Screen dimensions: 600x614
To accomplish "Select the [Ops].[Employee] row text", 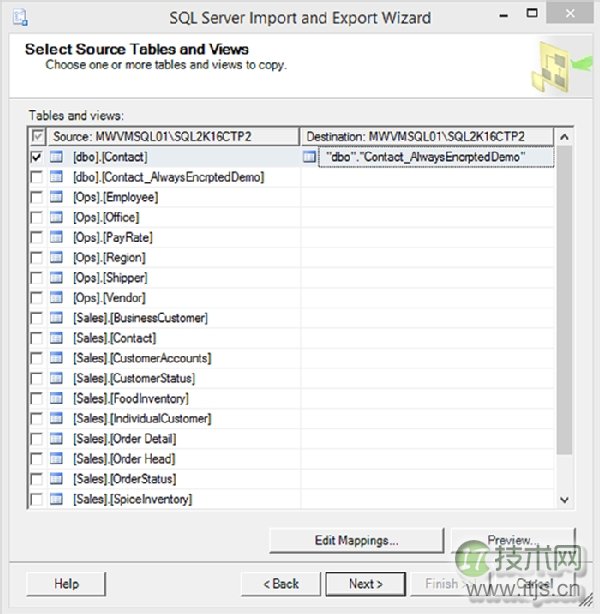I will [x=116, y=197].
